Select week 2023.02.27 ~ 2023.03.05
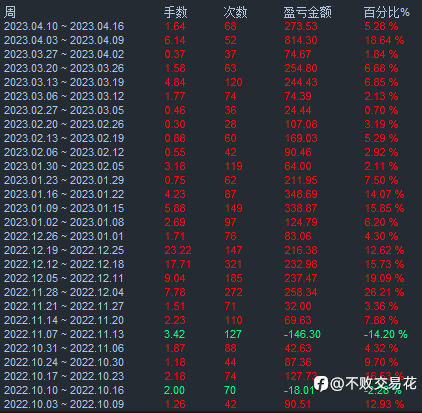The width and height of the screenshot is (422, 413). (x=64, y=110)
